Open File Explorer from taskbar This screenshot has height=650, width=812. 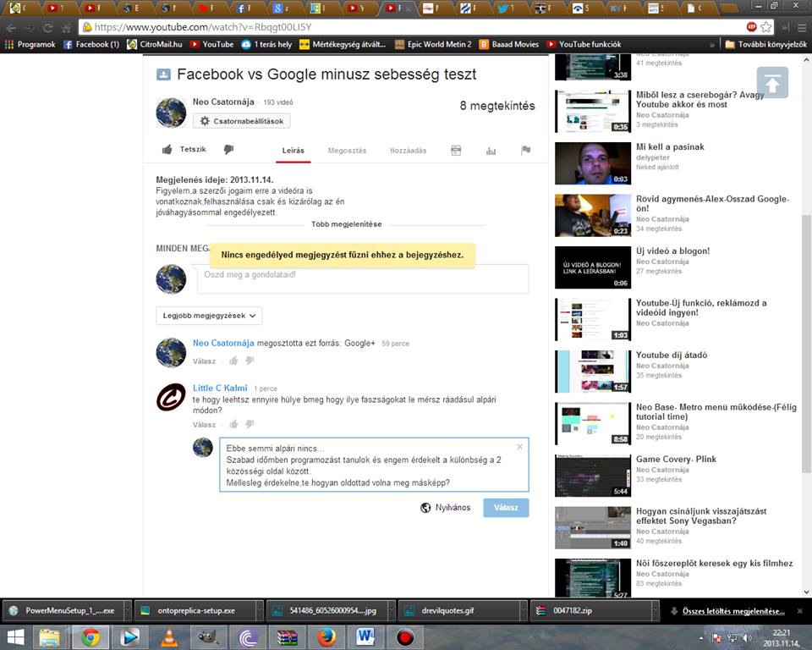50,637
